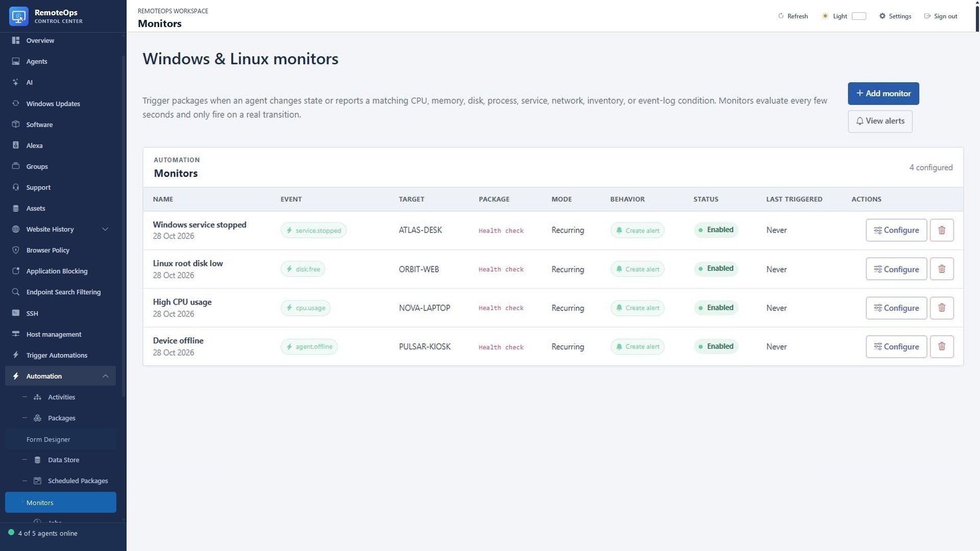Open Overview from the sidebar
The width and height of the screenshot is (980, 551).
pos(60,40)
